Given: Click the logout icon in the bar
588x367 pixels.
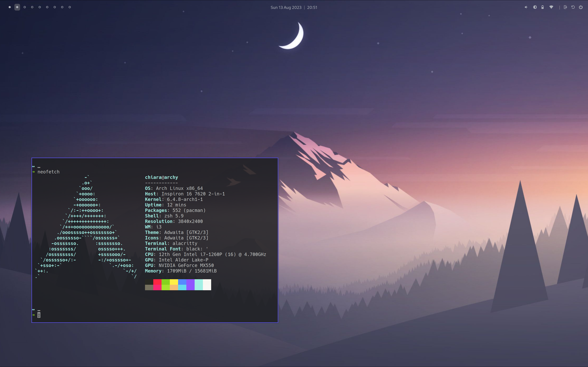Looking at the screenshot, I should coord(565,7).
